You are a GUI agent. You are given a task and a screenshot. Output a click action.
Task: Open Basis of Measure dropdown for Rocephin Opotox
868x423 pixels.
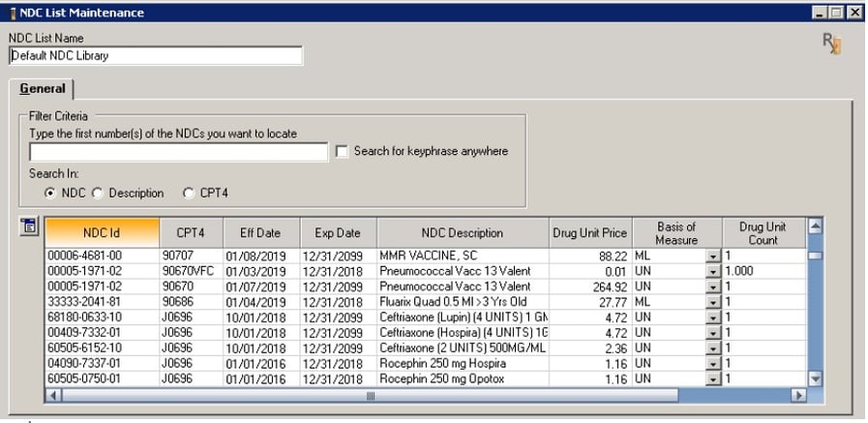click(x=712, y=378)
